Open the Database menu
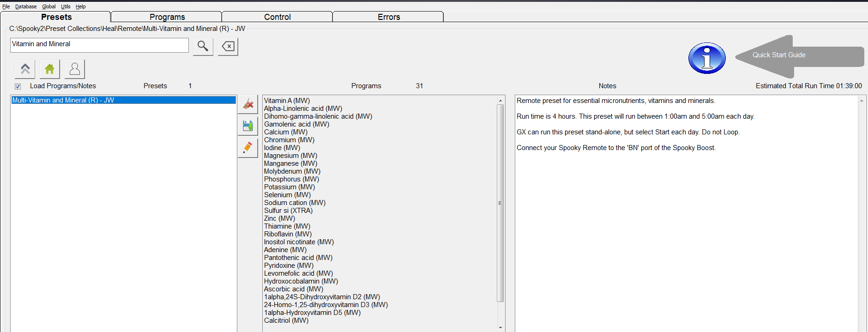The height and width of the screenshot is (332, 868). 26,6
